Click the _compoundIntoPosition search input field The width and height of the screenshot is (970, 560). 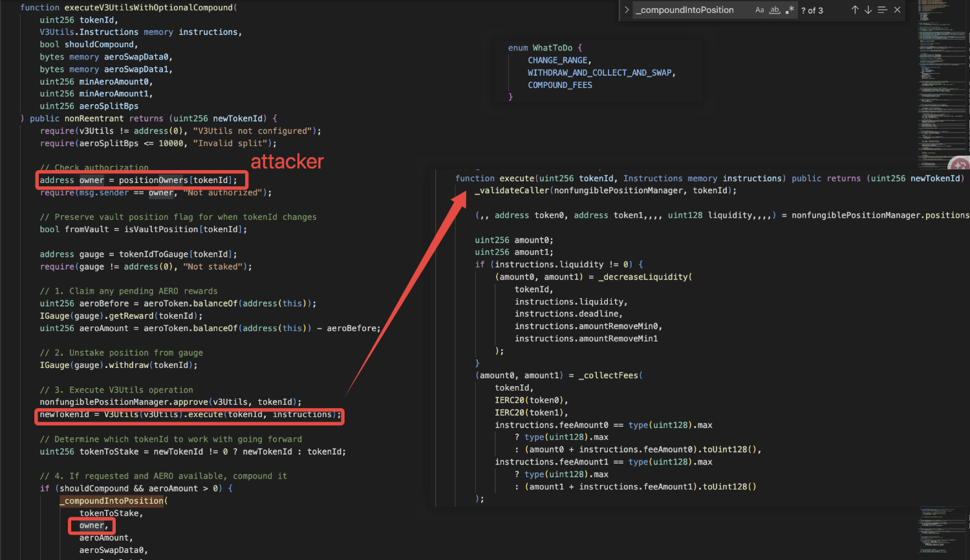click(x=692, y=10)
